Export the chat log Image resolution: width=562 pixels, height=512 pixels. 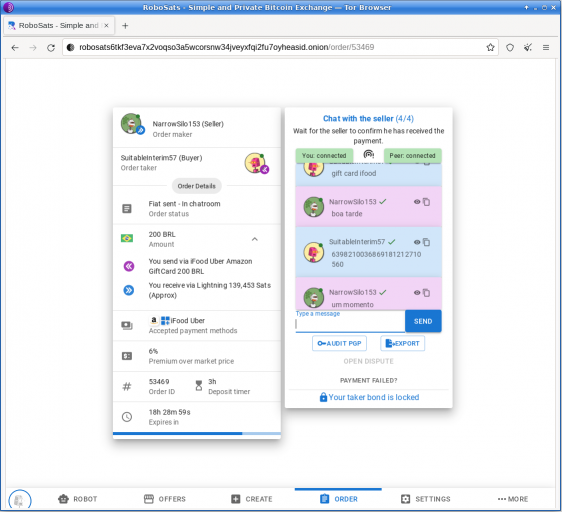[403, 343]
